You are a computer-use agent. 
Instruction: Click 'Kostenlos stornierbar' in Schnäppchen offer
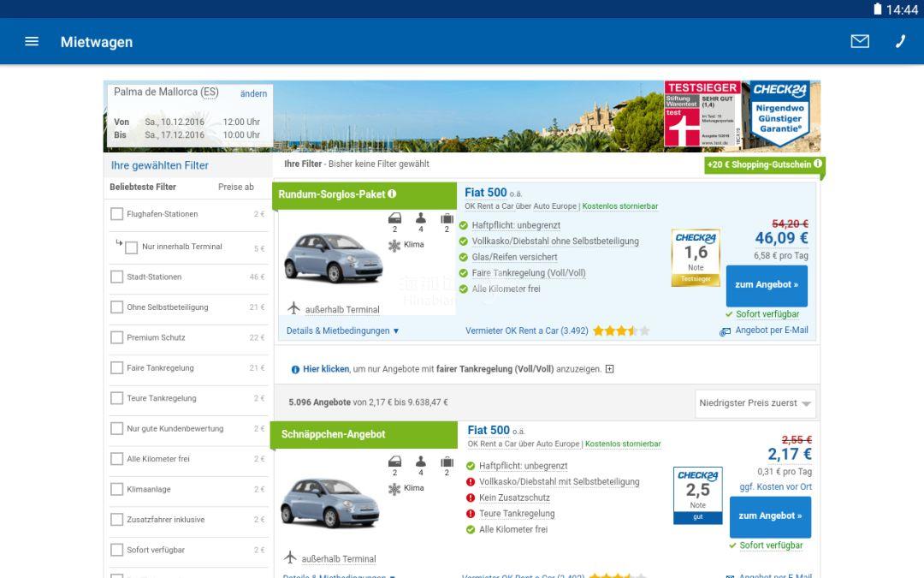[x=623, y=444]
